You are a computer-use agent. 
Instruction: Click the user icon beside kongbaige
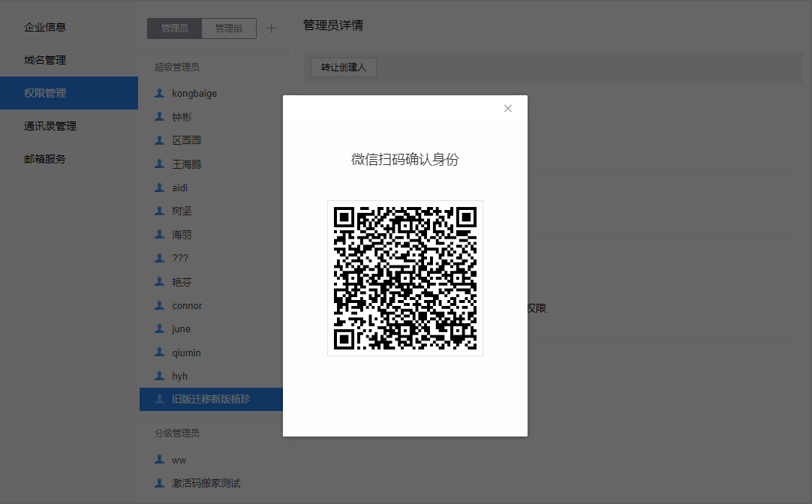tap(159, 93)
